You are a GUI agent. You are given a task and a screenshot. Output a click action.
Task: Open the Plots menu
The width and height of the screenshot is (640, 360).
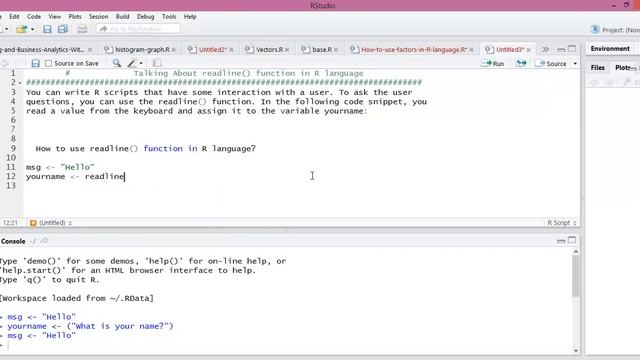(x=75, y=16)
